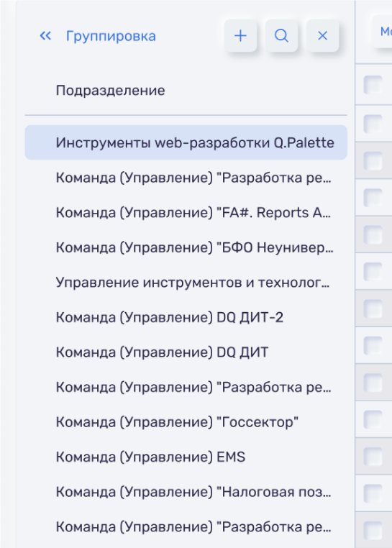Image resolution: width=392 pixels, height=548 pixels.
Task: Choose Команда (Управление) EMS entry
Action: (186, 457)
